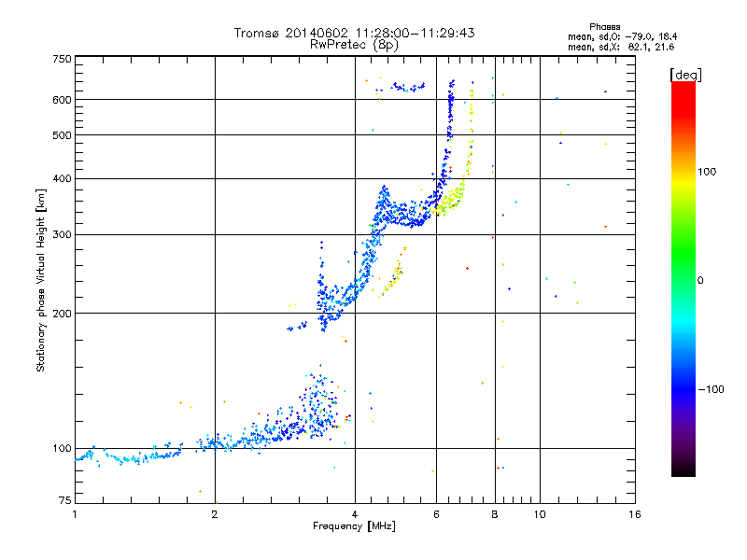Click the frequency axis label '1'
The width and height of the screenshot is (747, 560).
pyautogui.click(x=75, y=514)
